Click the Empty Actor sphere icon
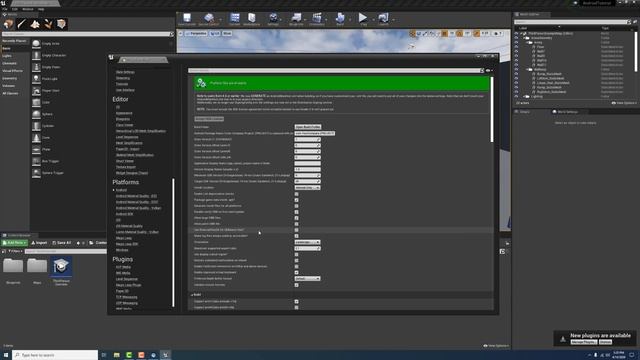The width and height of the screenshot is (640, 360). 36,43
